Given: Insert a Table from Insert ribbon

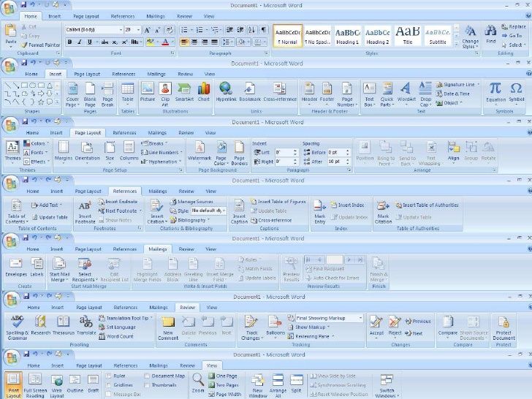Looking at the screenshot, I should pos(128,92).
